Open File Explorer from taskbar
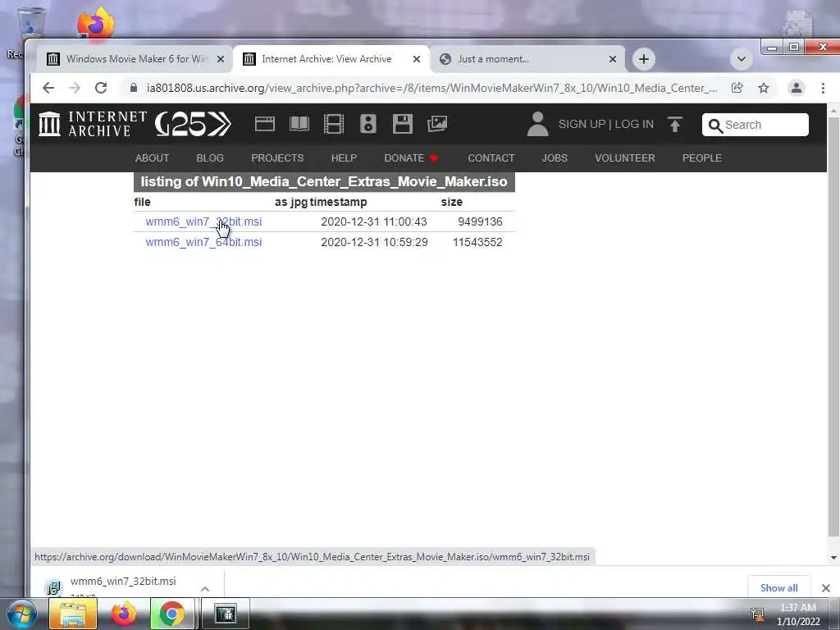Image resolution: width=840 pixels, height=630 pixels. (73, 614)
